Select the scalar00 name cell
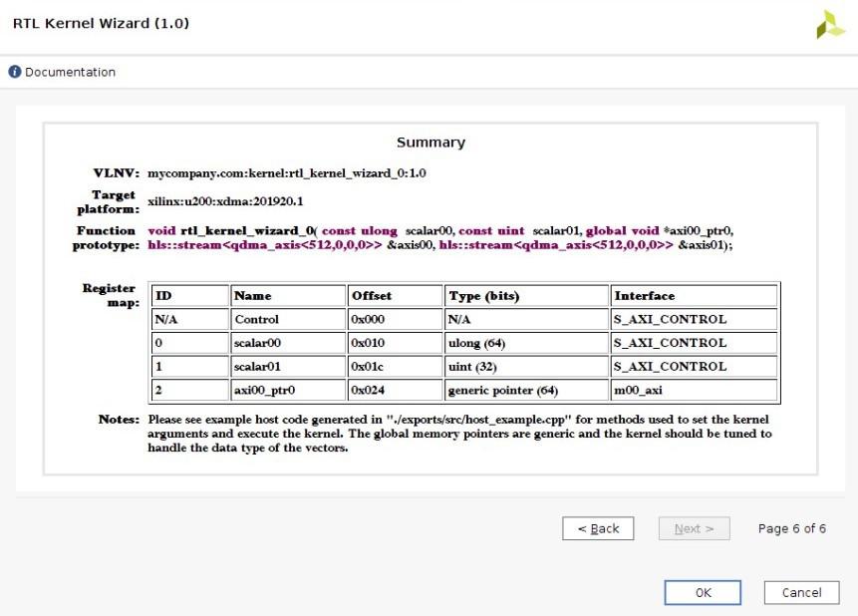The height and width of the screenshot is (616, 858). tap(288, 343)
